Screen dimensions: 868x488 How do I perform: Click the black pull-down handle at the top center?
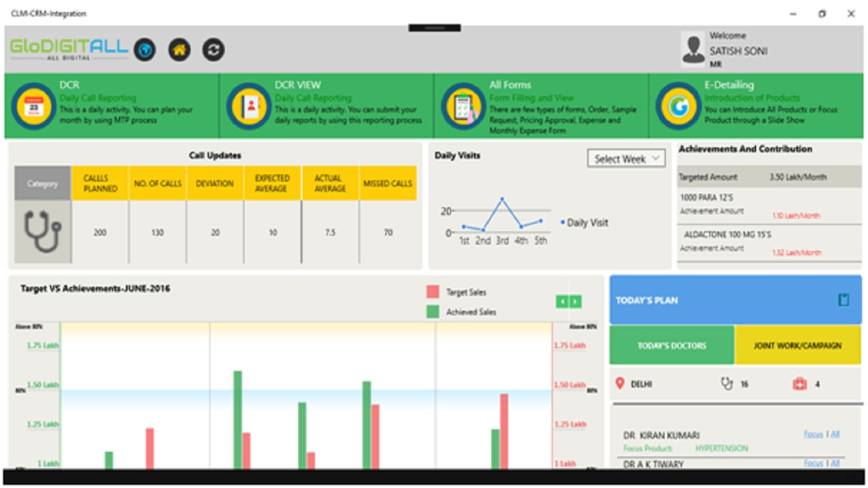(x=435, y=28)
